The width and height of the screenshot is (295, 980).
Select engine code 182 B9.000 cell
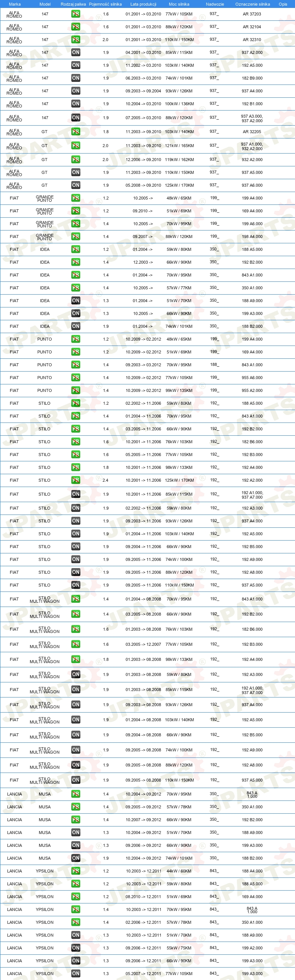click(x=252, y=78)
